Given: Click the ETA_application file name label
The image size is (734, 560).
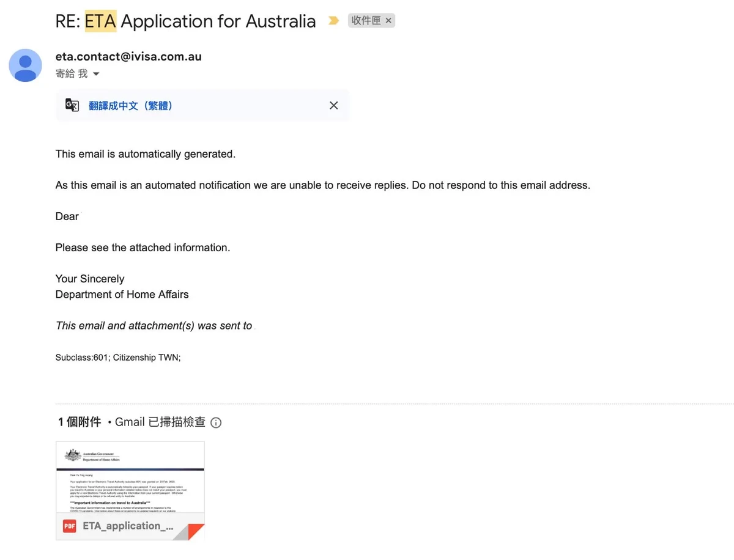Looking at the screenshot, I should tap(128, 526).
